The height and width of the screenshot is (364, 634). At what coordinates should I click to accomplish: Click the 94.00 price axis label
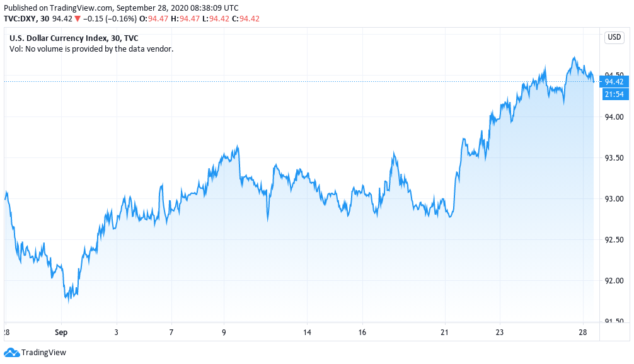614,117
